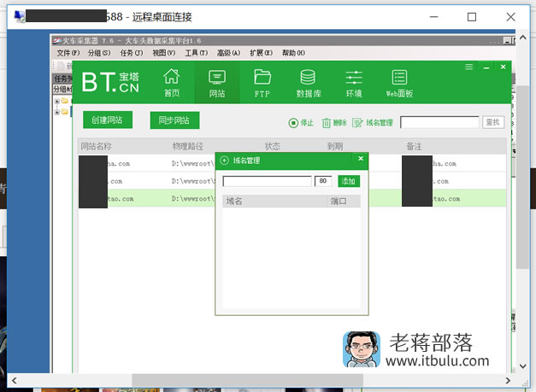Expand the second tree folder node
The image size is (536, 392).
tap(57, 112)
